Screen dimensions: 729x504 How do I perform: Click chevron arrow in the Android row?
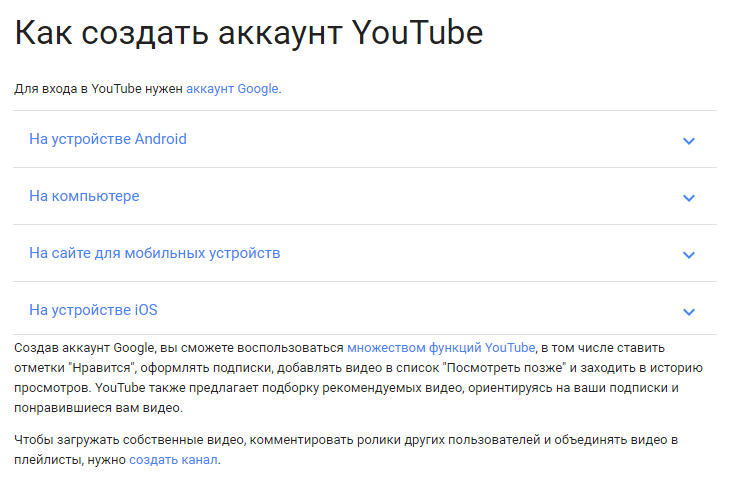coord(689,140)
